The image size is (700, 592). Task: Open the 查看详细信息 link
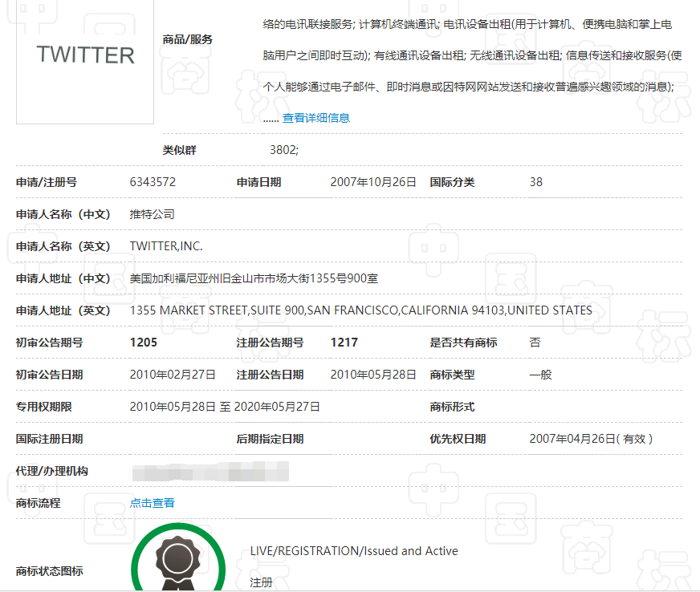click(315, 118)
